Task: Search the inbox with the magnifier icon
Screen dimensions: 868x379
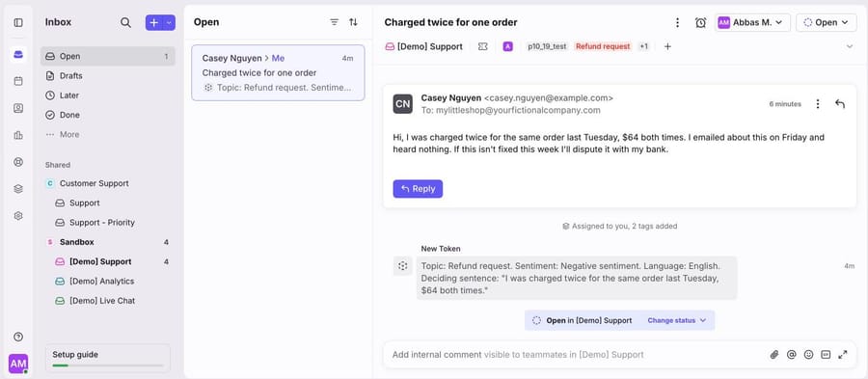Action: coord(125,23)
